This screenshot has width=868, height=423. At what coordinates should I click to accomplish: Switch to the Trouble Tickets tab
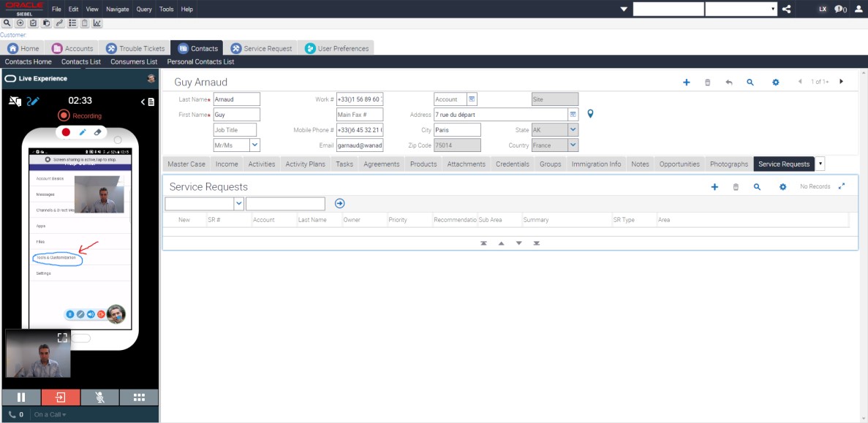135,48
